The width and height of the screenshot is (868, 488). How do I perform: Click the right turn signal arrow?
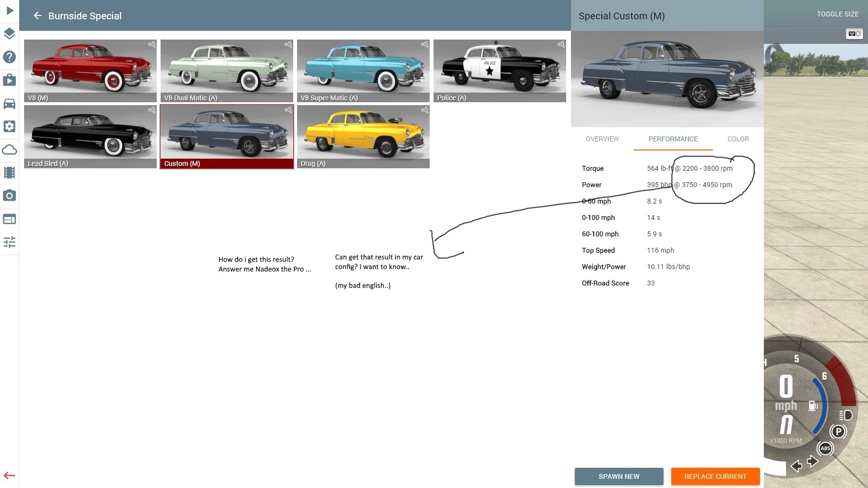(813, 461)
